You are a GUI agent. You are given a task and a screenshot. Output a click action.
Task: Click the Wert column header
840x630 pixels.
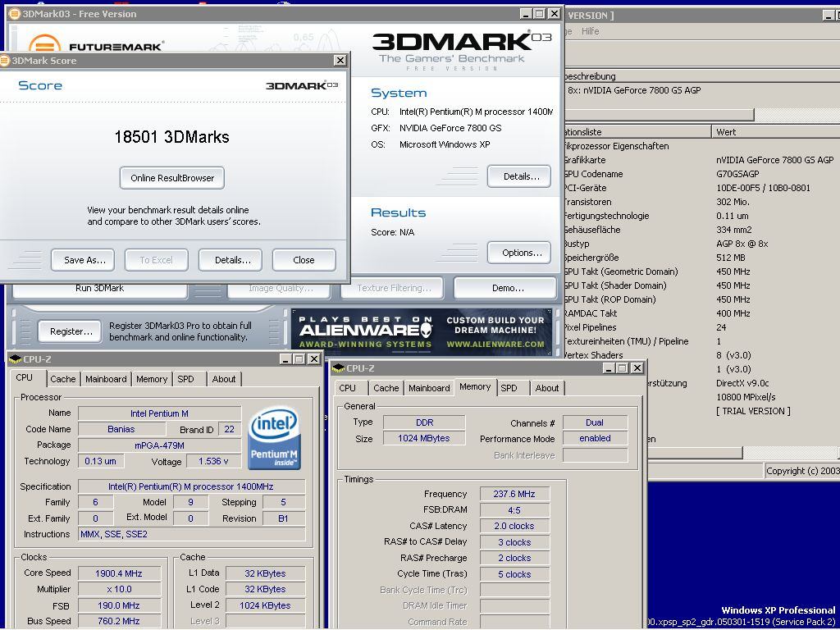click(776, 132)
